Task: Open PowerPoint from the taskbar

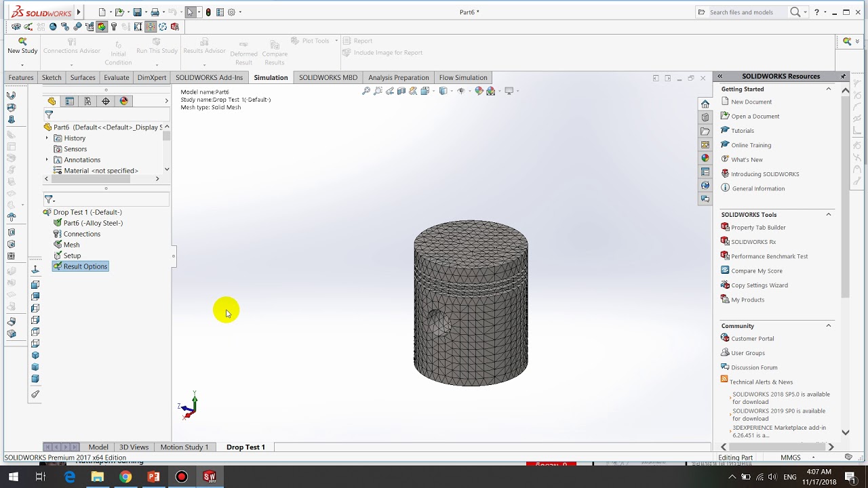Action: [x=154, y=476]
